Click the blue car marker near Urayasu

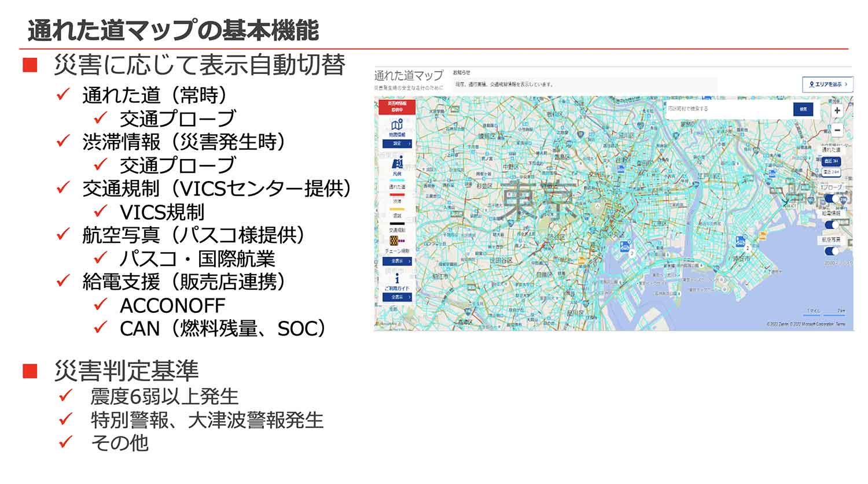[740, 241]
